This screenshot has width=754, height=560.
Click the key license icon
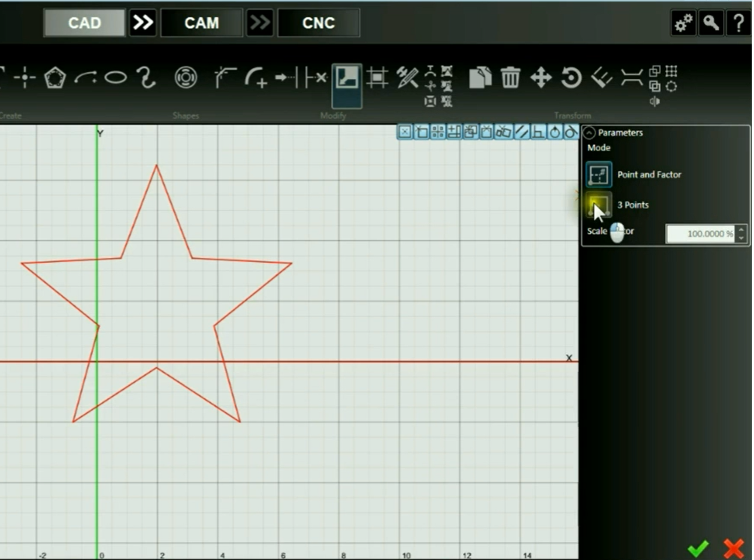point(710,23)
